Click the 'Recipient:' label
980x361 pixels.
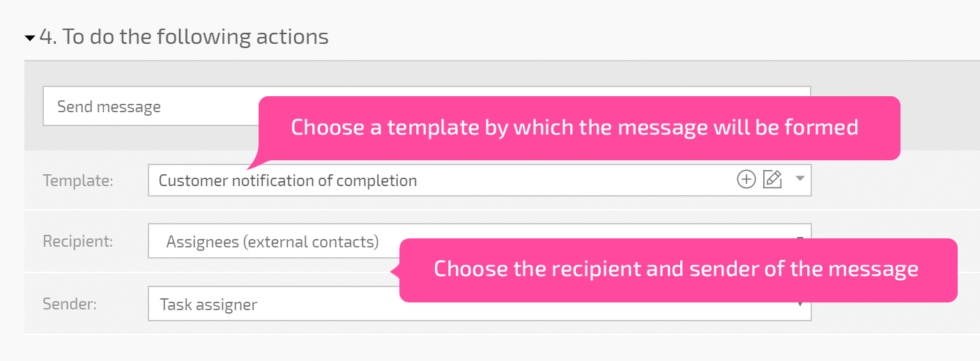point(78,242)
